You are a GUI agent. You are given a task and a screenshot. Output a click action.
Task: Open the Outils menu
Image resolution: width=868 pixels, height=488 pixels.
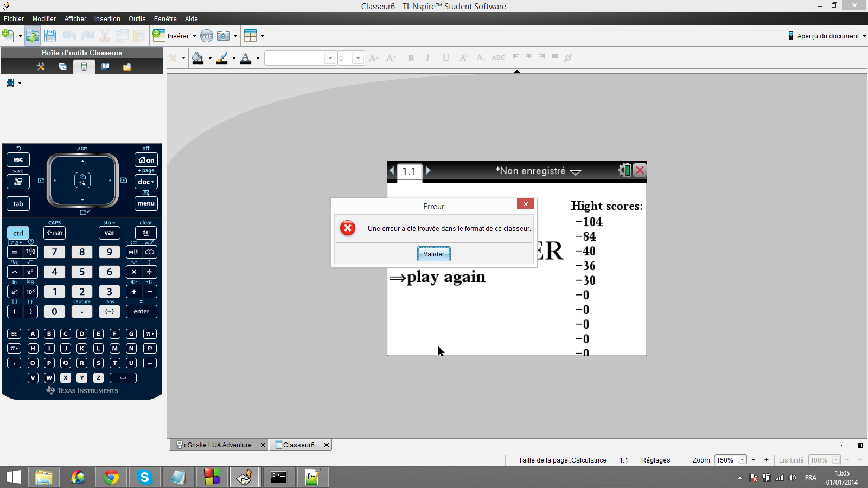pos(137,18)
